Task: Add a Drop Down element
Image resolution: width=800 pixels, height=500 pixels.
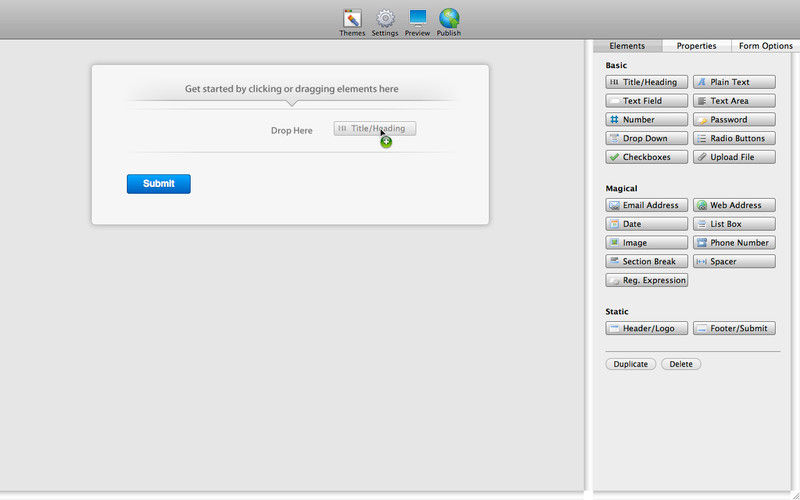Action: click(x=646, y=138)
